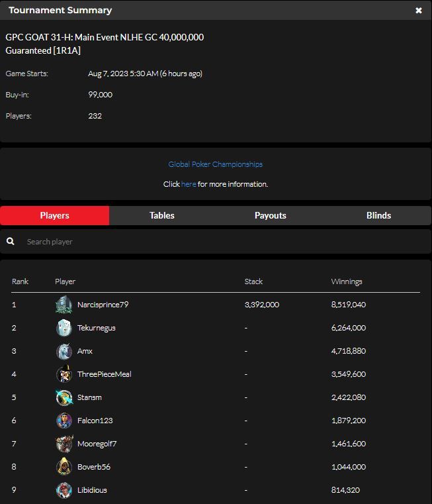The height and width of the screenshot is (504, 432).
Task: Click the Amx unicorn avatar
Action: point(64,351)
